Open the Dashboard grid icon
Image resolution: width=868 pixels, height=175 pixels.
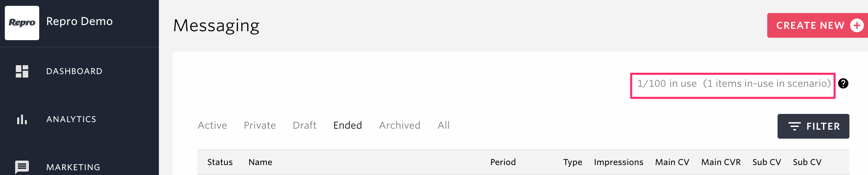point(22,71)
